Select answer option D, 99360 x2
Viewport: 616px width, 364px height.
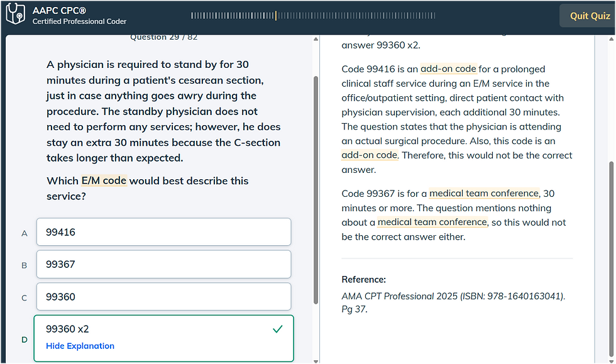(x=163, y=329)
